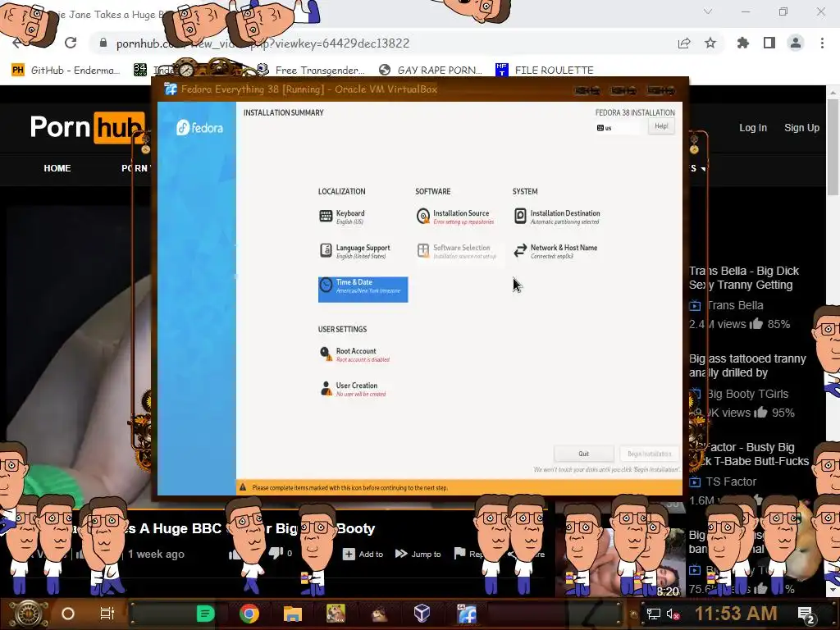840x630 pixels.
Task: Open Chrome three-dot menu
Action: click(822, 43)
